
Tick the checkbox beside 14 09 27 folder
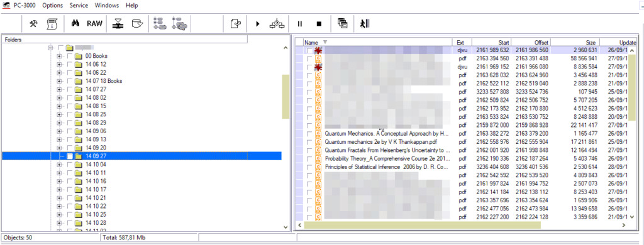click(70, 156)
